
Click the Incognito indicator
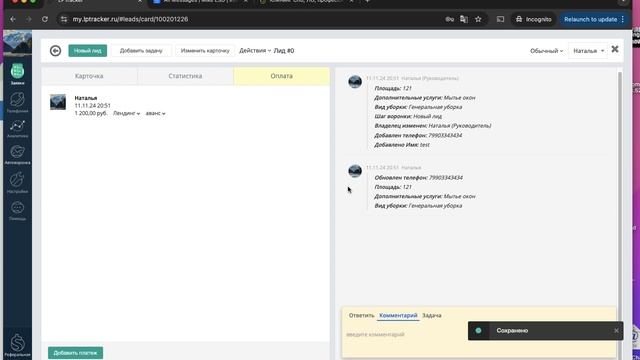pyautogui.click(x=533, y=19)
